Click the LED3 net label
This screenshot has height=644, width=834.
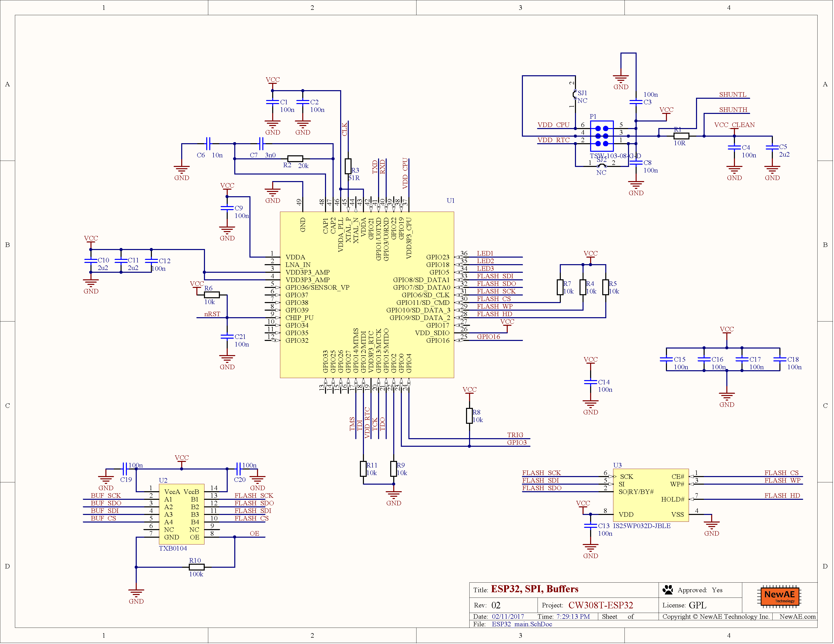[486, 269]
